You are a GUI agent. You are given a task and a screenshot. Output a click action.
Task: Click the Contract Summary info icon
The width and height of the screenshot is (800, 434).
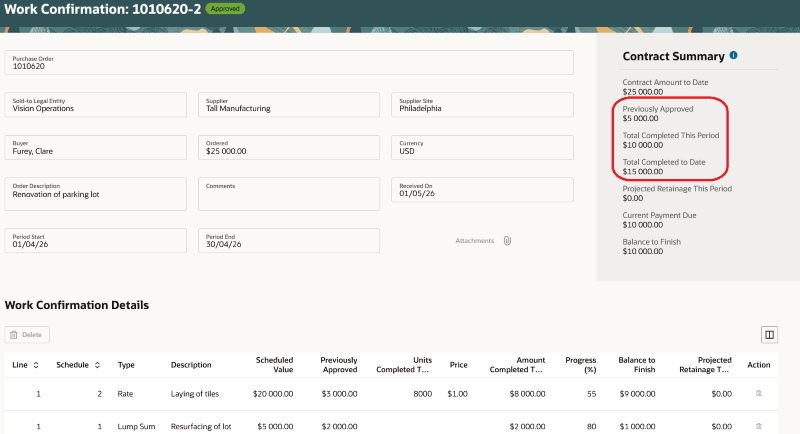(x=733, y=55)
